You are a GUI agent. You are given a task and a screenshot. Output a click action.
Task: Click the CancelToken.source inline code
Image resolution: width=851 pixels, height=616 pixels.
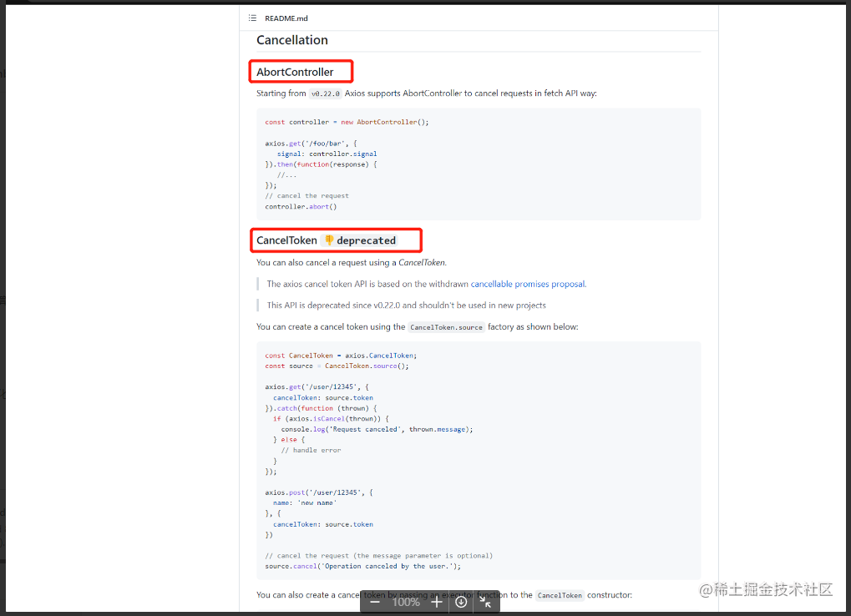point(446,327)
